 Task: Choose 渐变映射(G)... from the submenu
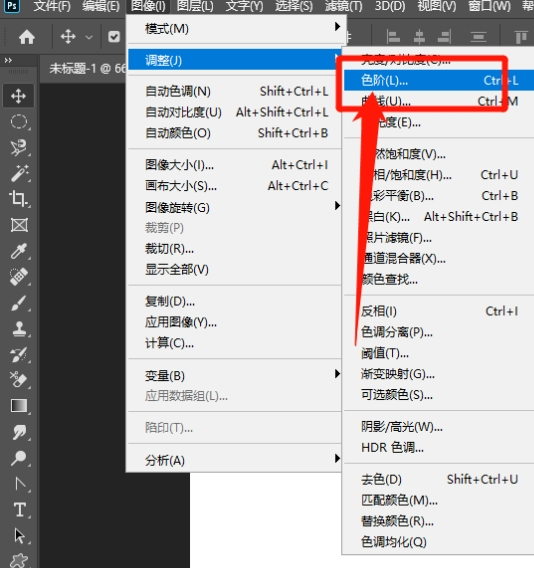[x=439, y=374]
